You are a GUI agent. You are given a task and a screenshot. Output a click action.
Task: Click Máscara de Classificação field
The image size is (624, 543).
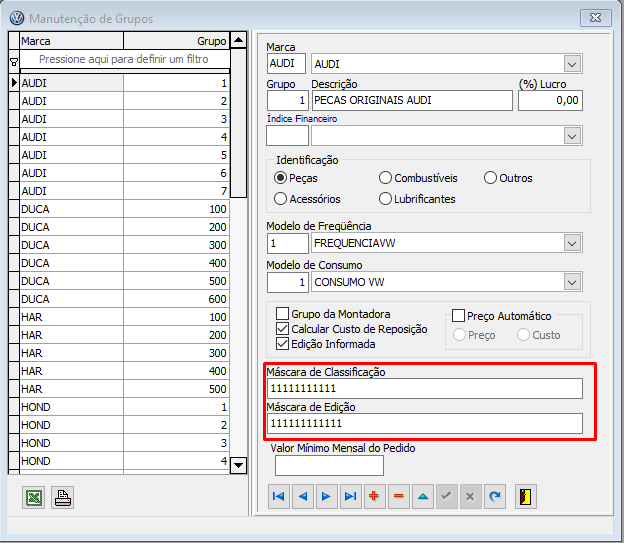(x=425, y=388)
